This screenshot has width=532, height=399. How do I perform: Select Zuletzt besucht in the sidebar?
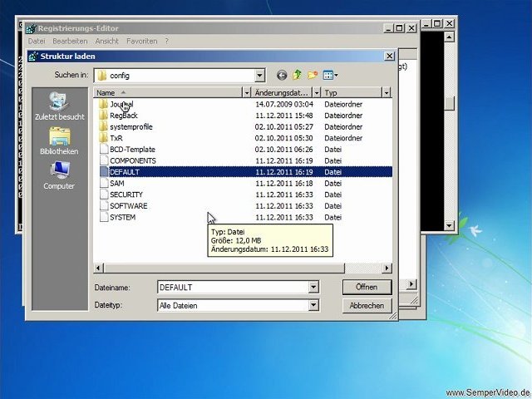(59, 106)
